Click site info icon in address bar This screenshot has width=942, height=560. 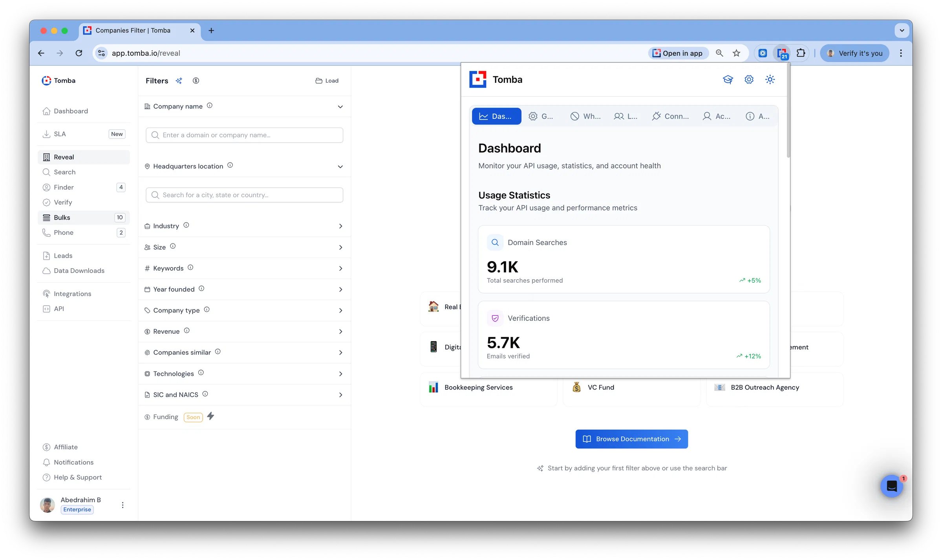pos(101,53)
